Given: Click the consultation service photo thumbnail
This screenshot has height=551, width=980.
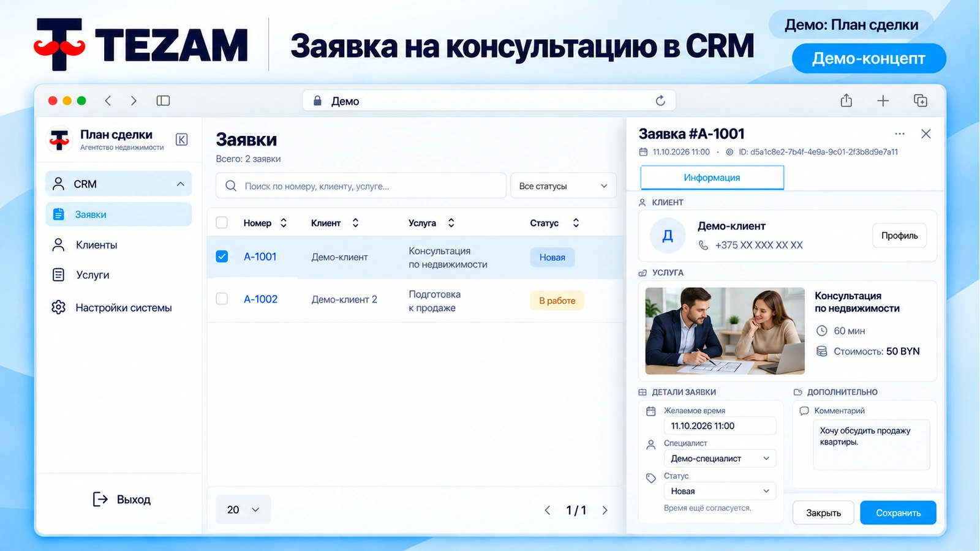Looking at the screenshot, I should click(x=725, y=331).
